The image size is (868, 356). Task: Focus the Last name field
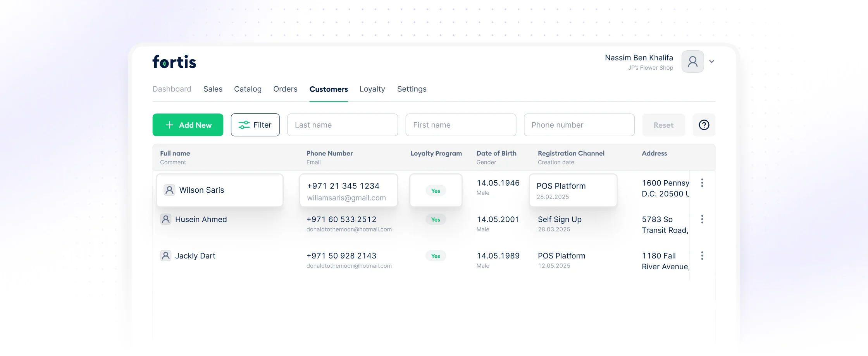coord(343,125)
